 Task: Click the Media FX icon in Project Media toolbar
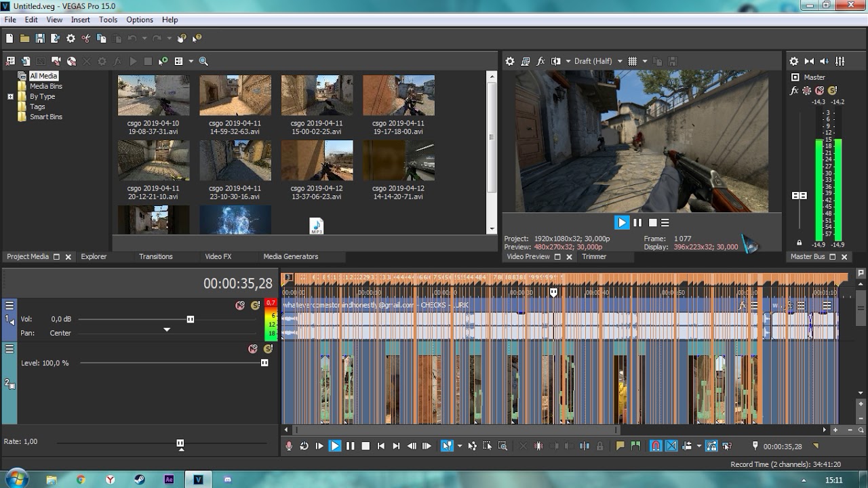pos(117,61)
